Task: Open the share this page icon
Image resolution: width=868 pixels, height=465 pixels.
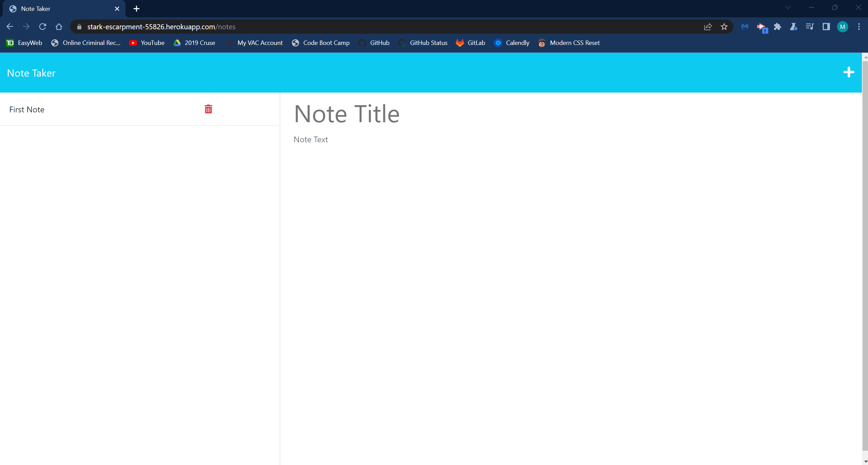Action: pyautogui.click(x=708, y=26)
